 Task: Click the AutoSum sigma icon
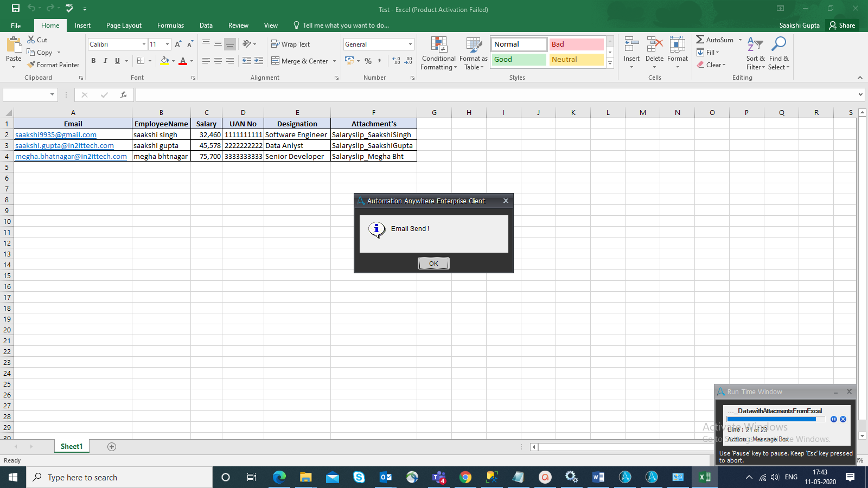[x=700, y=40]
